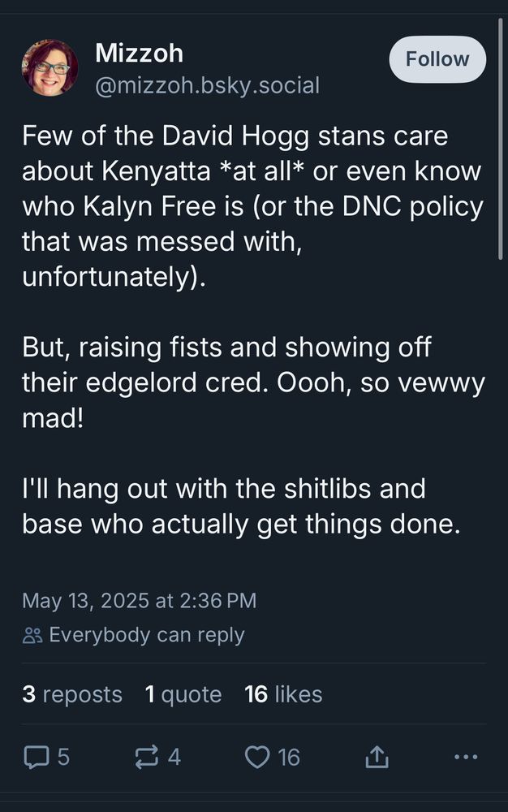The width and height of the screenshot is (508, 812).
Task: View the 3 reposts list
Action: 72,694
